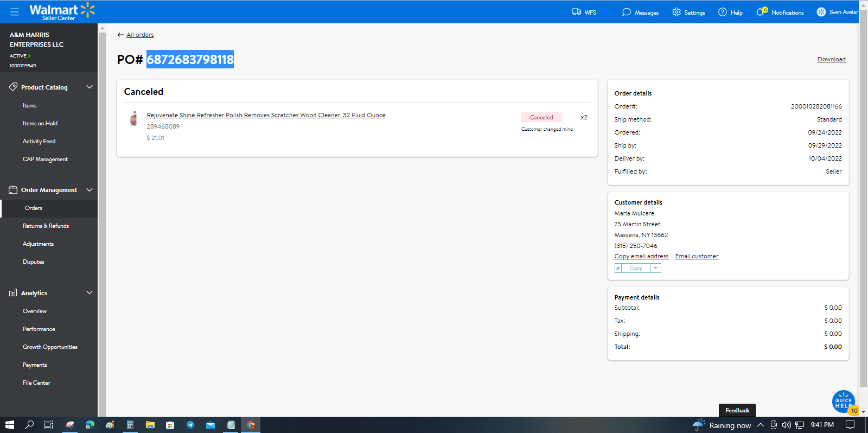Viewport: 868px width, 433px height.
Task: Open Telegram from taskbar
Action: [x=190, y=425]
